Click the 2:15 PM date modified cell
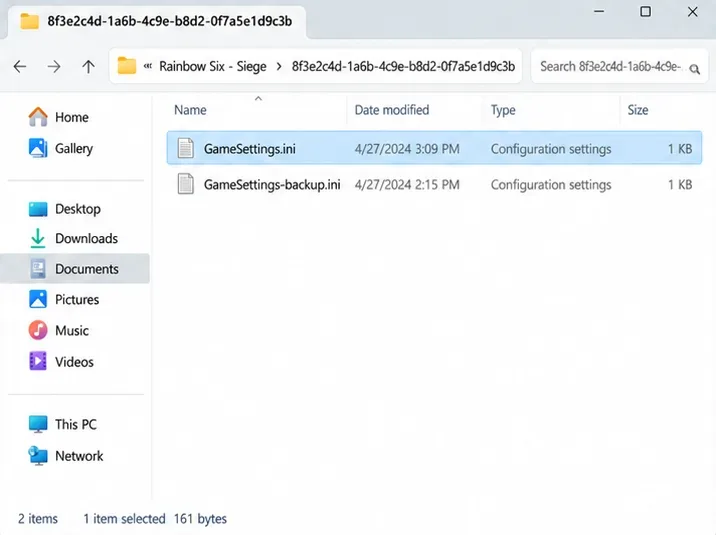716x535 pixels. coord(407,184)
